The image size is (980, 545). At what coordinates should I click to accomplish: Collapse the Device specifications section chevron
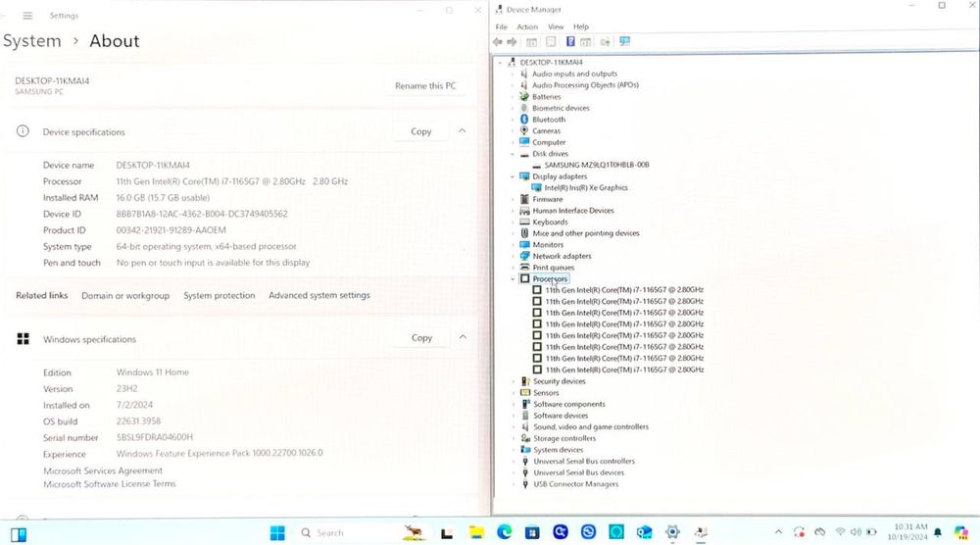pyautogui.click(x=462, y=130)
